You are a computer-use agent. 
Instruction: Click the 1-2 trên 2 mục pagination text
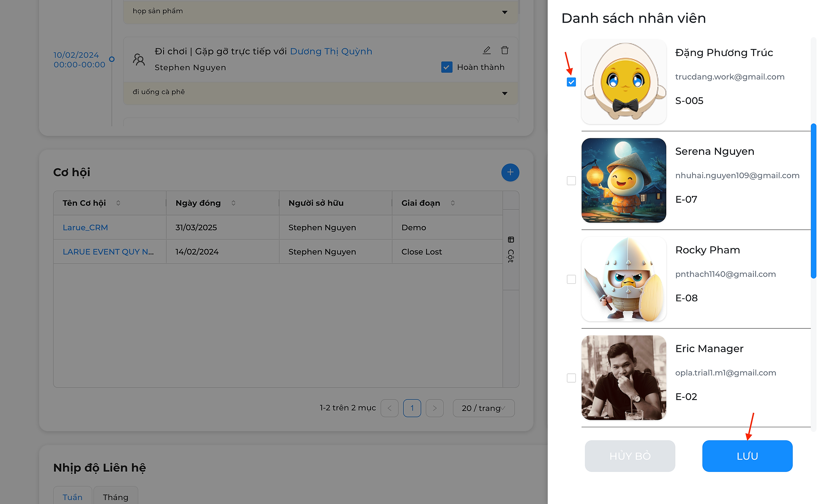348,408
